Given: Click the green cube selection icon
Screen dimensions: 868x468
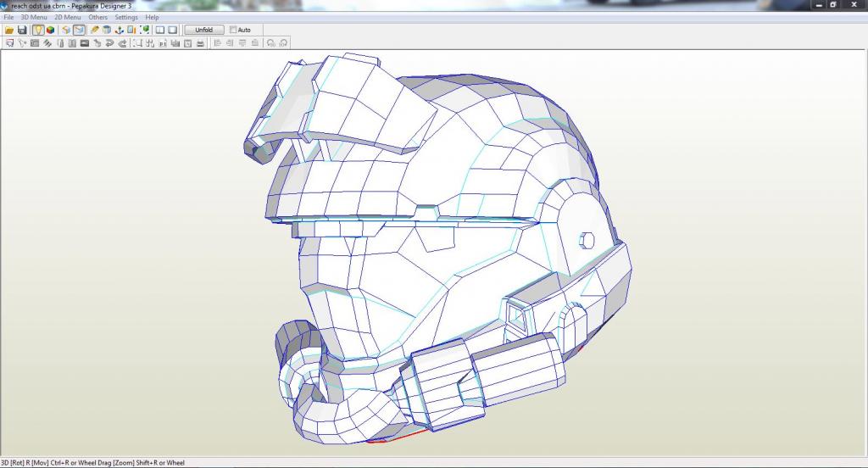Looking at the screenshot, I should [144, 30].
